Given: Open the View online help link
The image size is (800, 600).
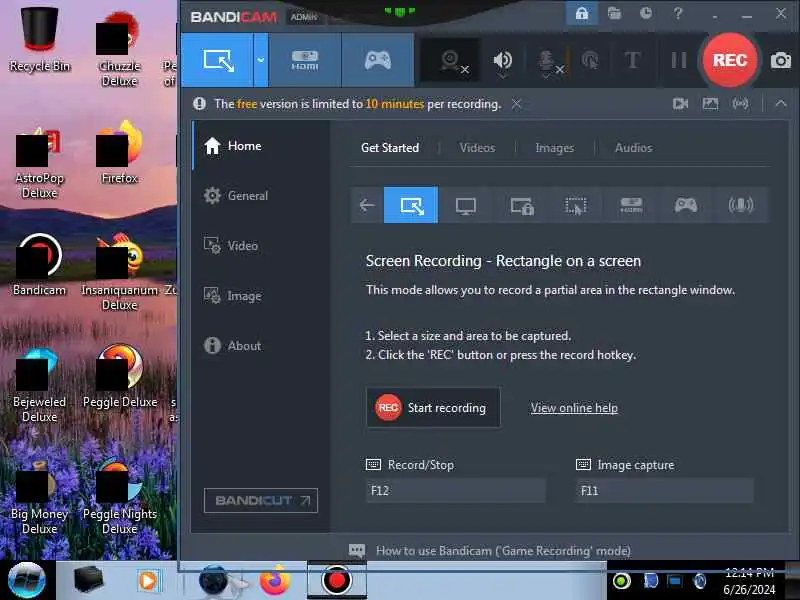Looking at the screenshot, I should click(x=574, y=408).
